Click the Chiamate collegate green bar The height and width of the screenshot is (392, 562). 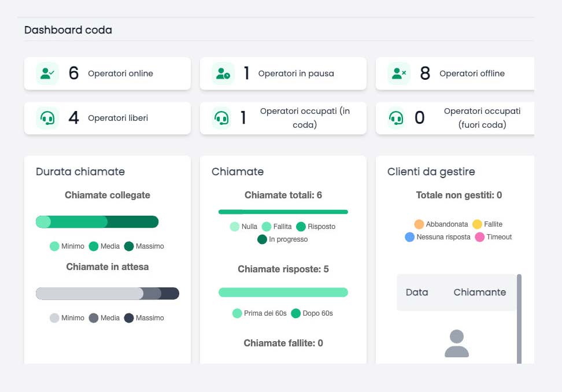click(x=97, y=222)
